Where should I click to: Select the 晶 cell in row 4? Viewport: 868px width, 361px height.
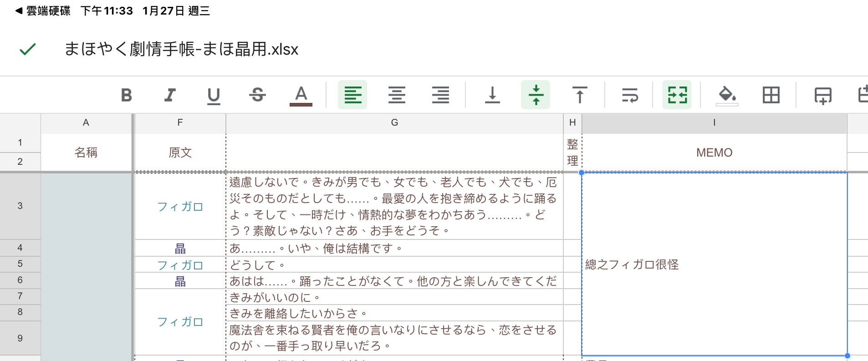click(180, 248)
